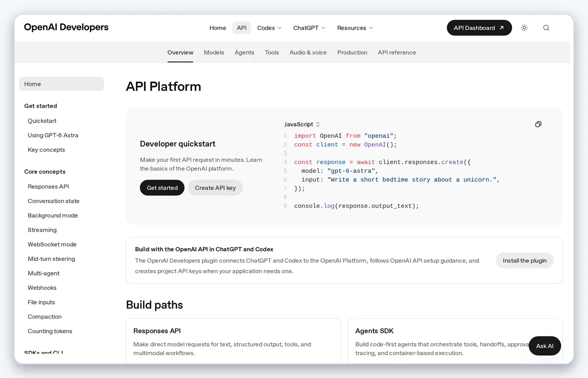
Task: Click the Developer quickstart heading
Action: pyautogui.click(x=178, y=144)
